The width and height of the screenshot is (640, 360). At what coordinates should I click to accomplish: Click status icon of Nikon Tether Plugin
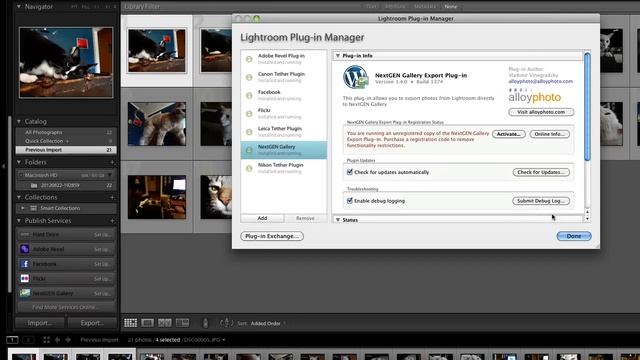(249, 168)
